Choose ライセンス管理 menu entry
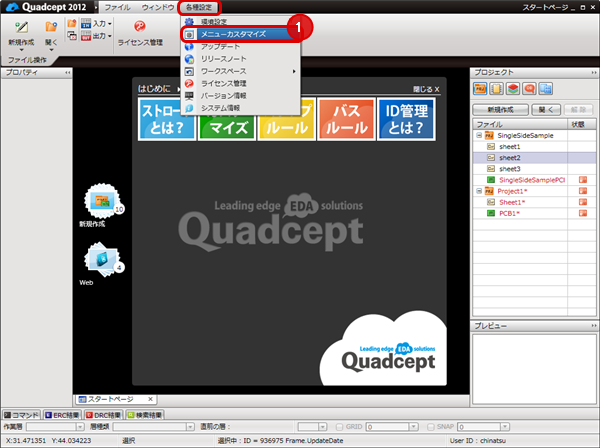600x448 pixels. (x=240, y=83)
